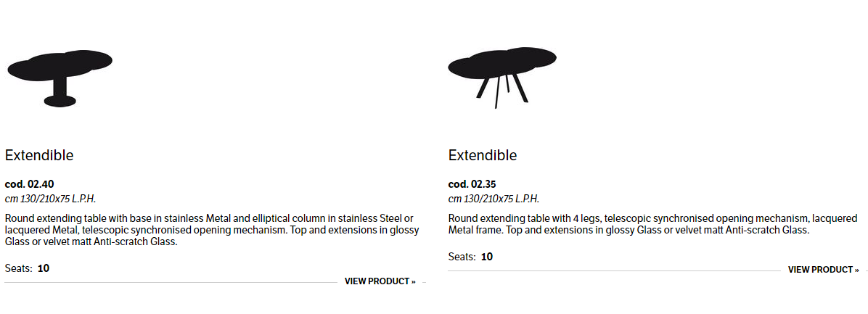
Task: Click the Extendible heading above cod. 02.40
Action: tap(39, 155)
